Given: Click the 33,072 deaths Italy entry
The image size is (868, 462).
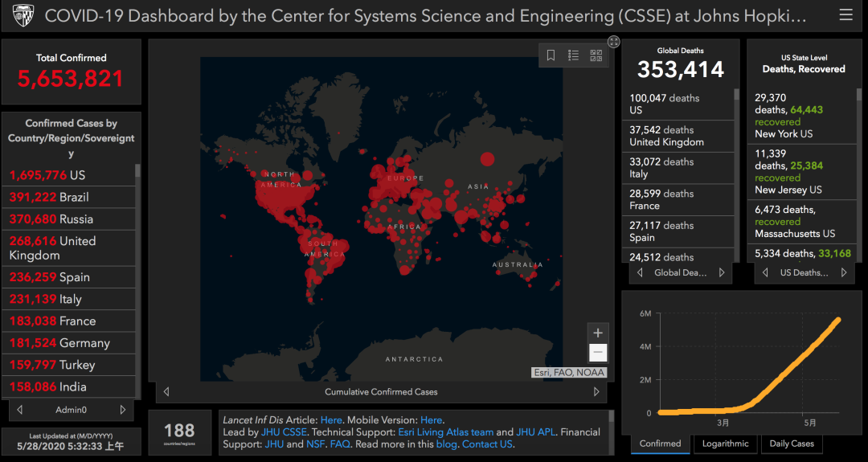Looking at the screenshot, I should 678,168.
